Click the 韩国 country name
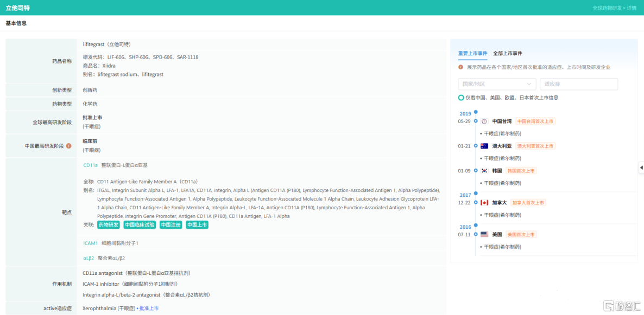This screenshot has width=644, height=315. point(497,171)
